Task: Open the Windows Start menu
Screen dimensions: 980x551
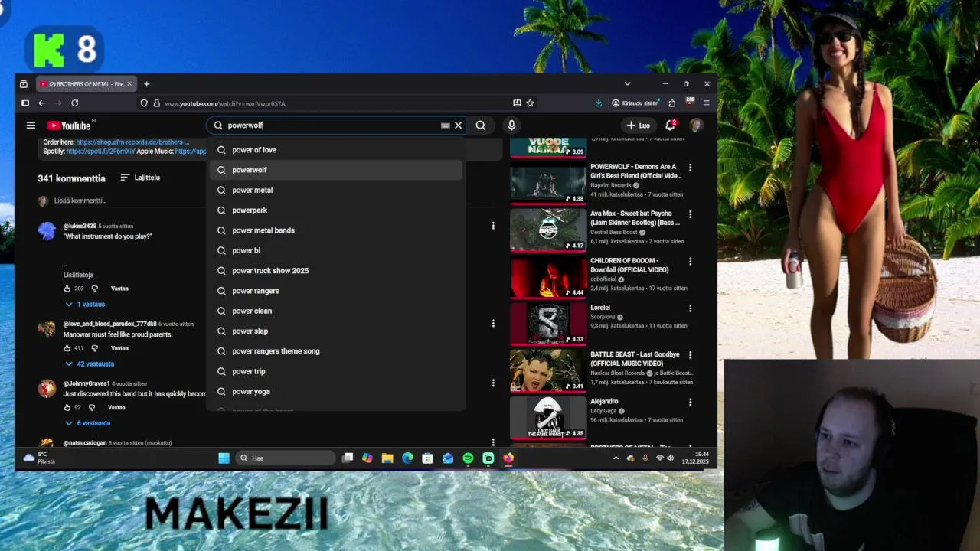Action: pyautogui.click(x=224, y=458)
